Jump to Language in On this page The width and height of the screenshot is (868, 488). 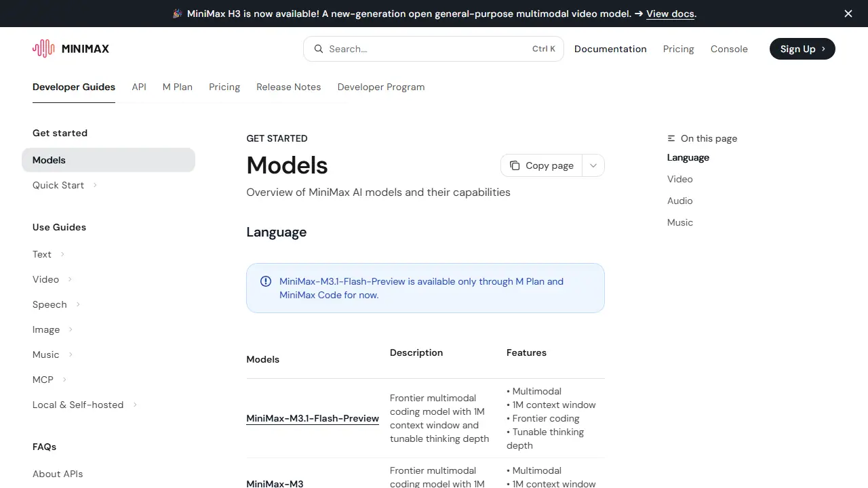pyautogui.click(x=688, y=157)
